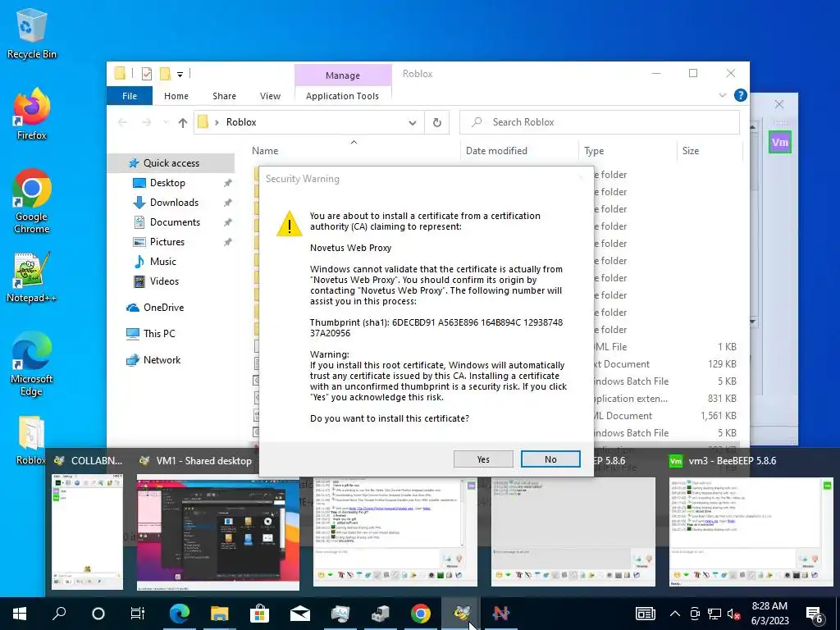This screenshot has width=840, height=630.
Task: Open the recent locations dropdown arrow
Action: click(x=166, y=123)
